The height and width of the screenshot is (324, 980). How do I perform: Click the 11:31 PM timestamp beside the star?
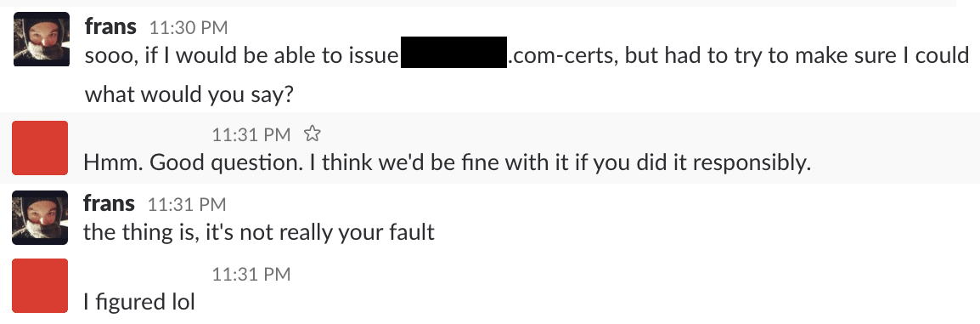pyautogui.click(x=251, y=134)
